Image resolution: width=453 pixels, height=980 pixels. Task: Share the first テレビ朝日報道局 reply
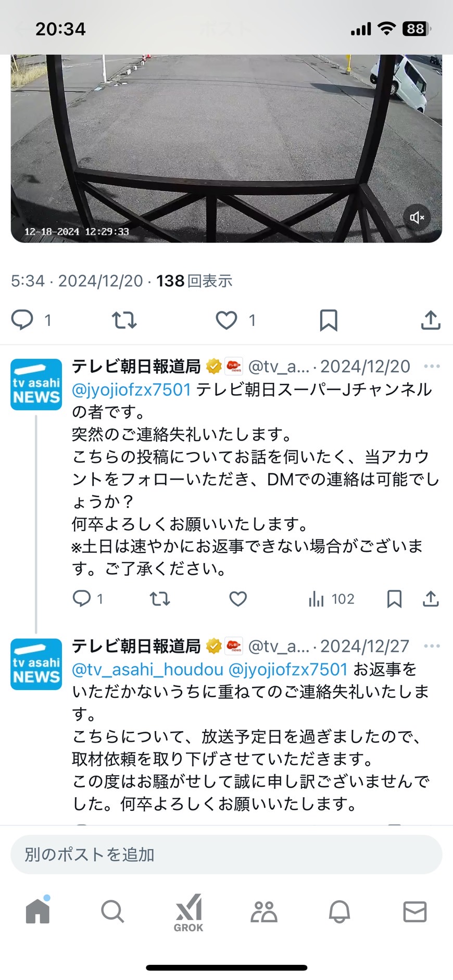431,599
